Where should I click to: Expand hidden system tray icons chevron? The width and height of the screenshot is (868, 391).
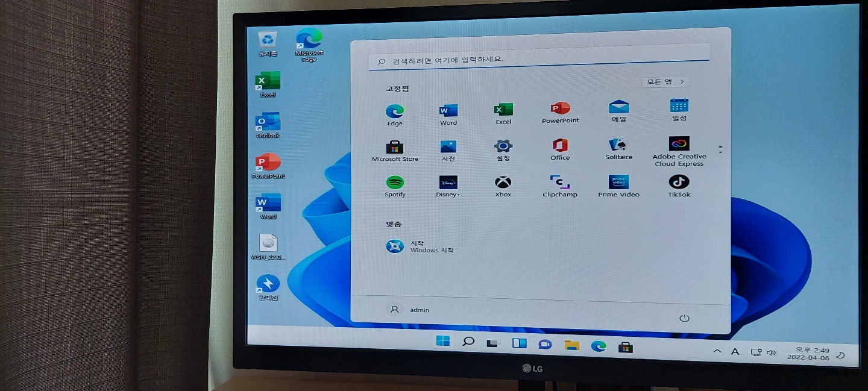pos(717,351)
